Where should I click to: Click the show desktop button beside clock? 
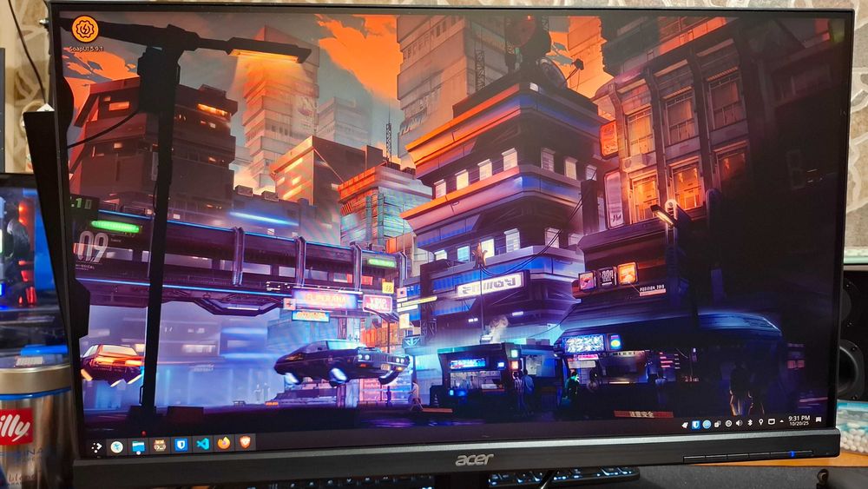click(819, 420)
